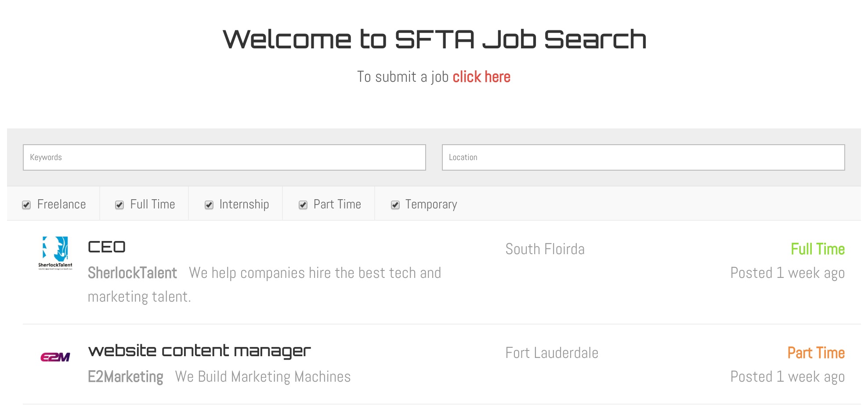The height and width of the screenshot is (416, 868).
Task: Toggle the Part Time filter checkbox
Action: (x=303, y=205)
